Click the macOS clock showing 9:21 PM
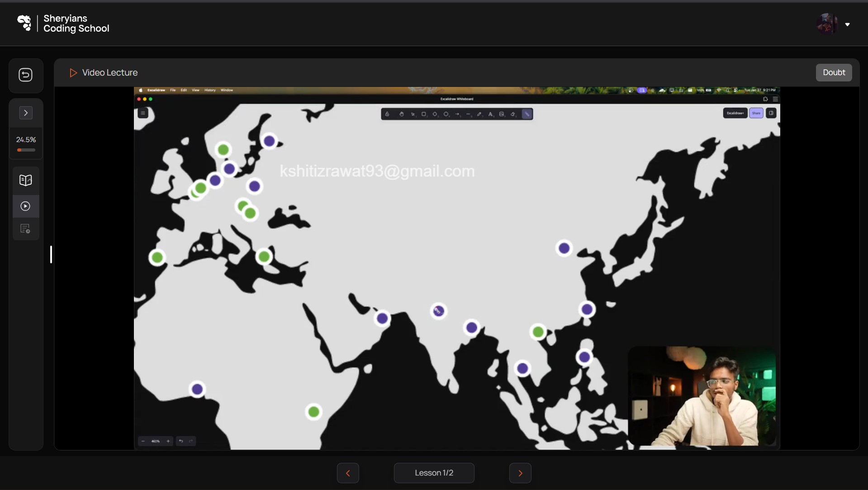Image resolution: width=868 pixels, height=490 pixels. click(760, 90)
